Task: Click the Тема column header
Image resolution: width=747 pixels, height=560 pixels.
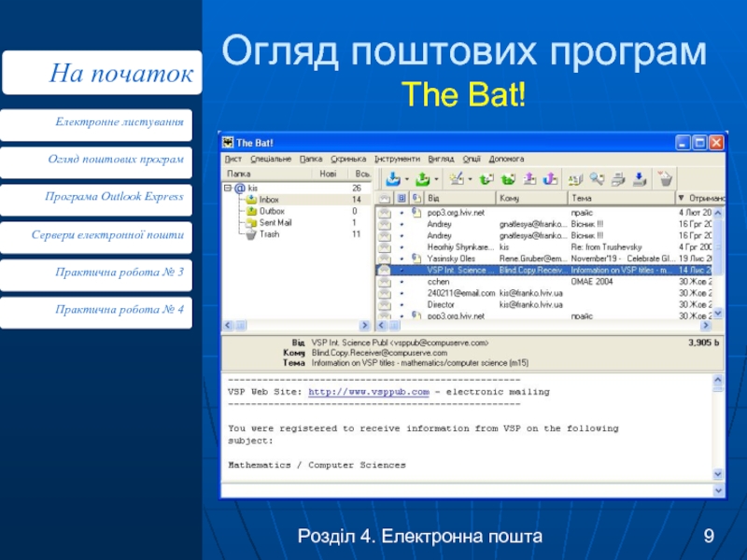Action: pos(621,198)
